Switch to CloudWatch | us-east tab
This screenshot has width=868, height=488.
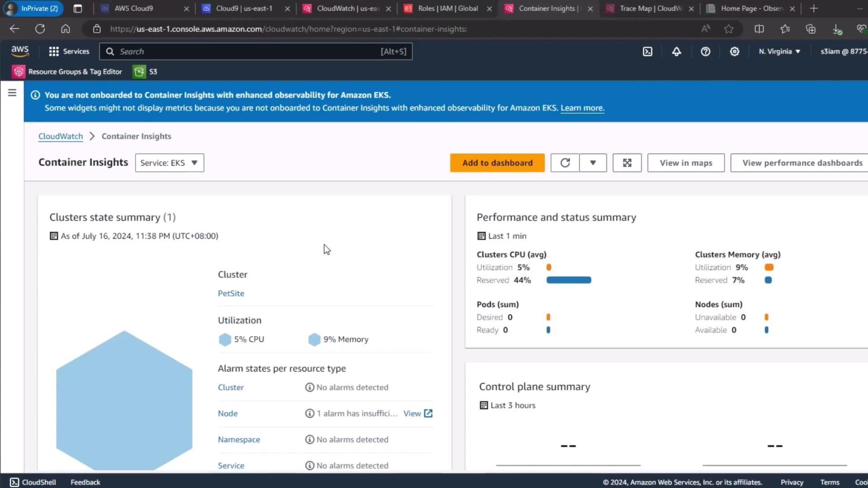(348, 8)
